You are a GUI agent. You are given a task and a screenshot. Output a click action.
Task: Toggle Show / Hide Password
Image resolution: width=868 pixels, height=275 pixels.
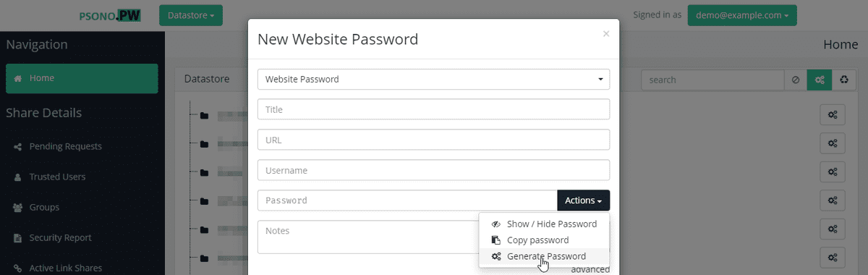pos(544,224)
